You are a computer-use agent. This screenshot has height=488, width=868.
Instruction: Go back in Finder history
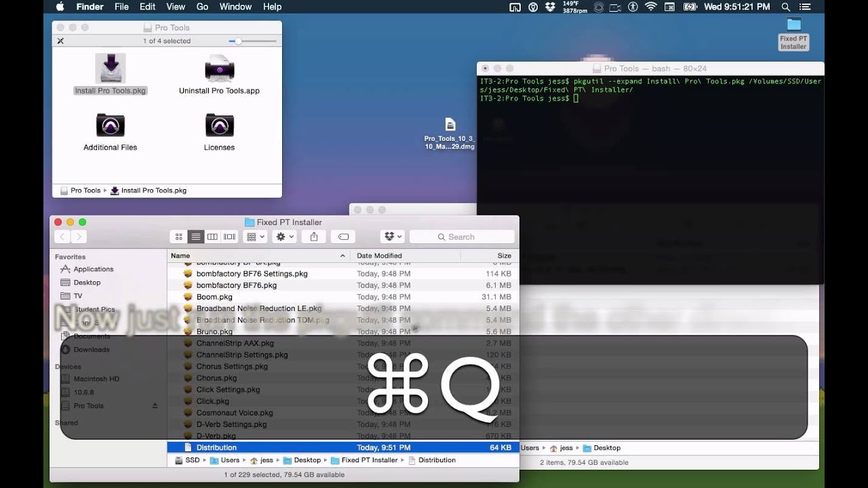click(62, 237)
